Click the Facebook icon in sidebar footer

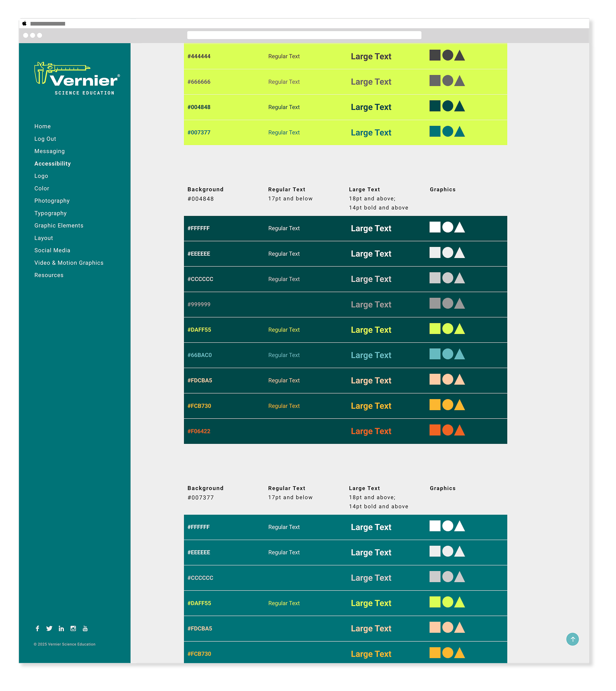click(38, 628)
